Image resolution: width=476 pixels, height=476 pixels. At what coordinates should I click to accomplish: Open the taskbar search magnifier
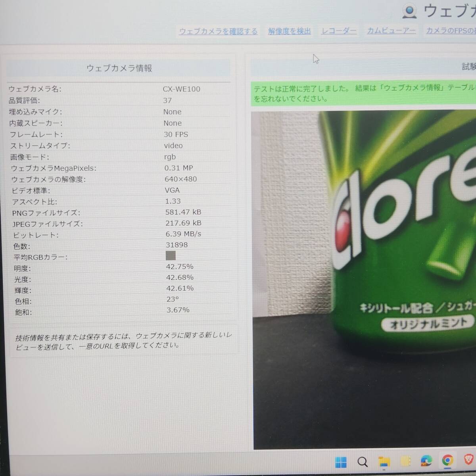point(362,462)
